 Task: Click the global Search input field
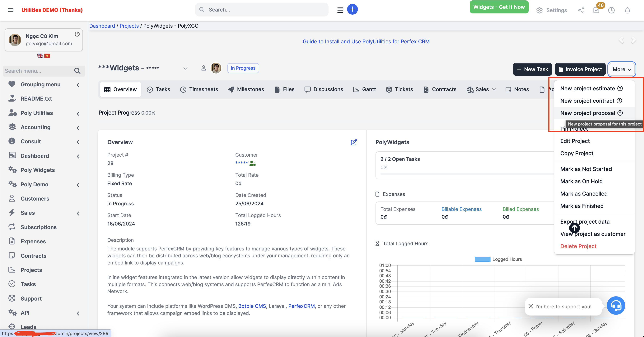point(262,10)
